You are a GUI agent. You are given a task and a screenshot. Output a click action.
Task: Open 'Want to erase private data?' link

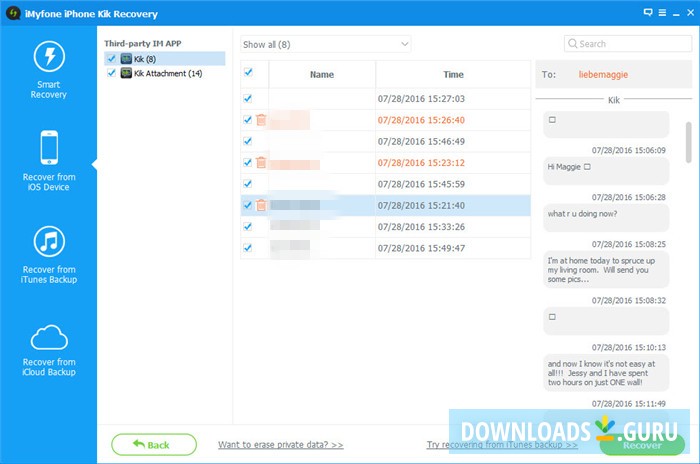280,445
